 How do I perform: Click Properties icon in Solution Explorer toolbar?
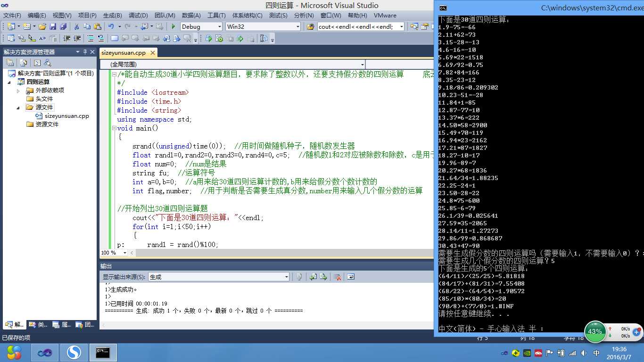pyautogui.click(x=10, y=63)
